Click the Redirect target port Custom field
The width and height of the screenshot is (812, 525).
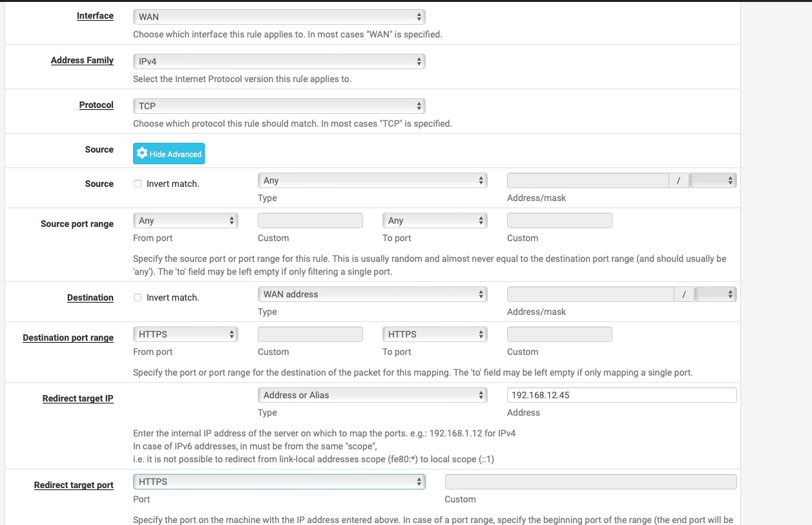click(x=590, y=482)
